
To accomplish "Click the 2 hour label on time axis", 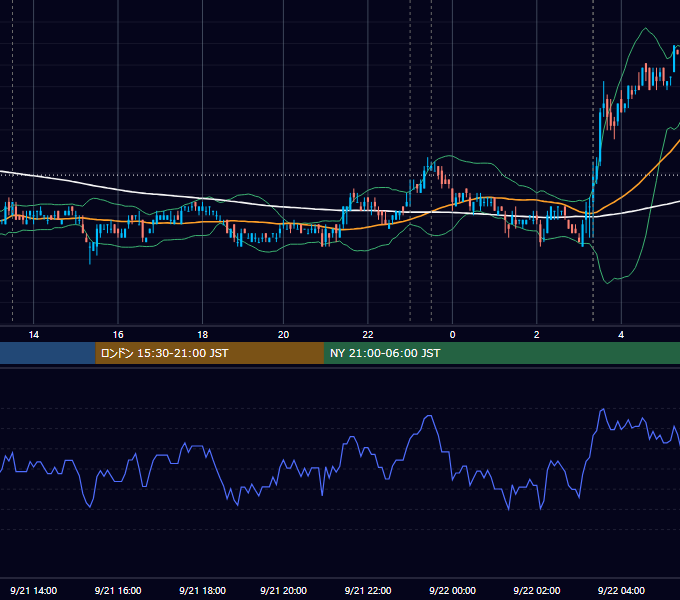I will pyautogui.click(x=536, y=335).
